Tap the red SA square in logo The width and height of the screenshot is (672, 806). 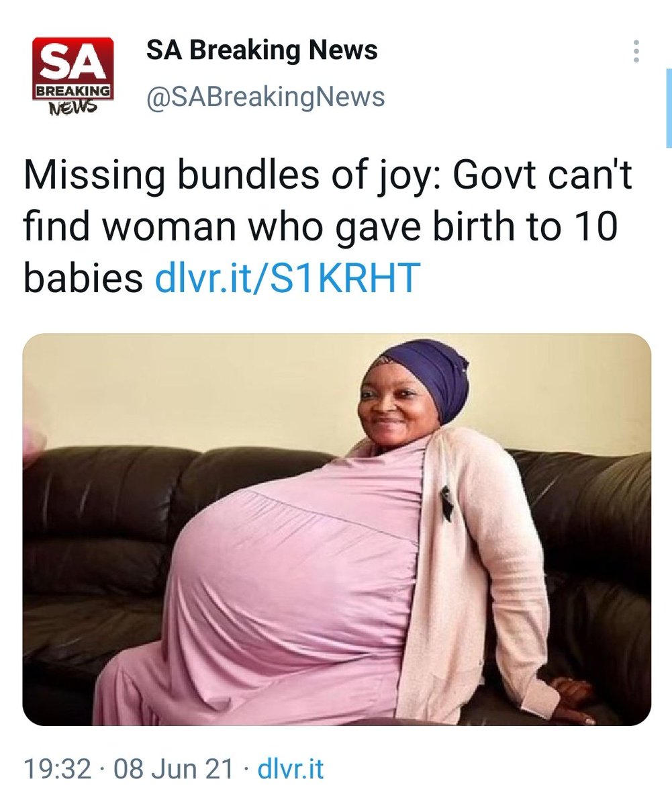pyautogui.click(x=74, y=61)
